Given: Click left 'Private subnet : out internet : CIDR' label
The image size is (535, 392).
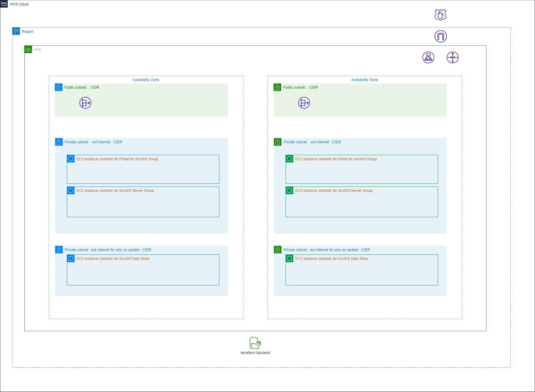Looking at the screenshot, I should coord(94,142).
